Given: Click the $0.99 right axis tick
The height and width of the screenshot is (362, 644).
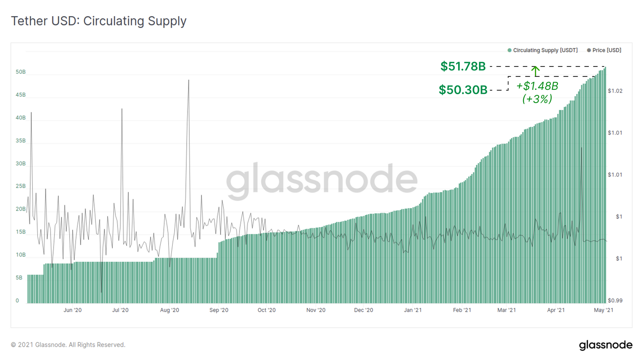Looking at the screenshot, I should [615, 300].
